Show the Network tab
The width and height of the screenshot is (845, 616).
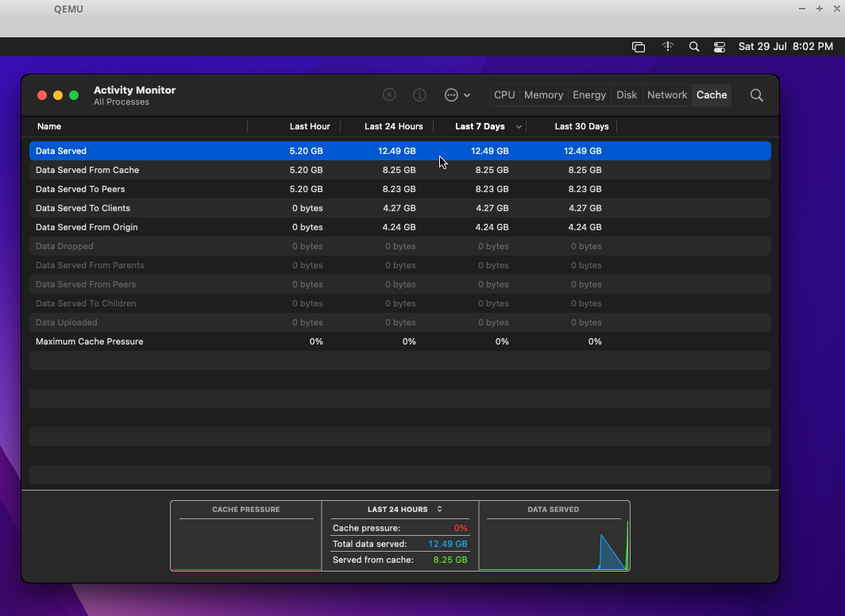click(x=667, y=95)
